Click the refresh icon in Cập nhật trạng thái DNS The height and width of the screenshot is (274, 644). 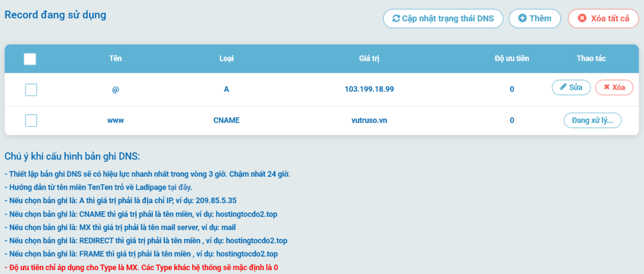click(396, 18)
